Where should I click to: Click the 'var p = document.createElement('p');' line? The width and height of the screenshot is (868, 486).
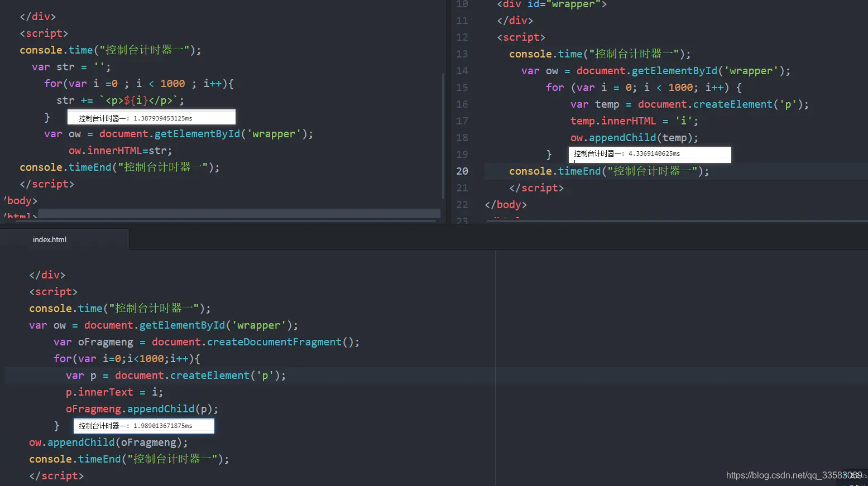(176, 376)
